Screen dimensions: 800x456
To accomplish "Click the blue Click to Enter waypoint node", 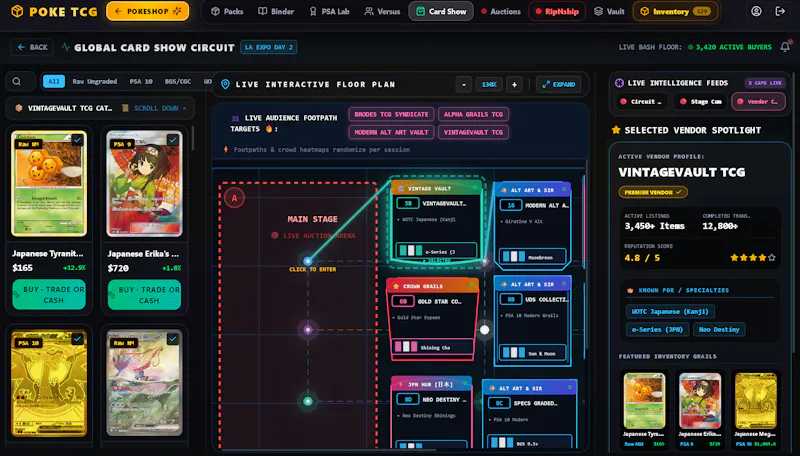I will click(x=308, y=261).
